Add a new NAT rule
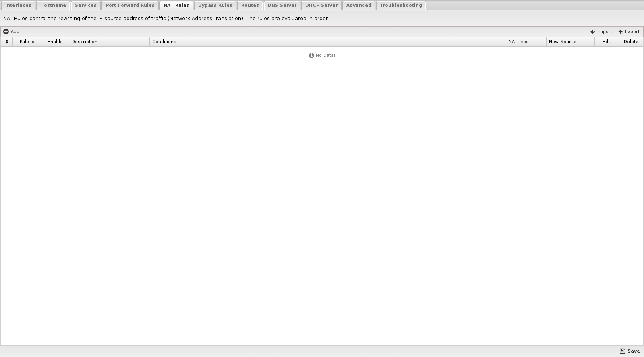644x357 pixels. [x=11, y=31]
